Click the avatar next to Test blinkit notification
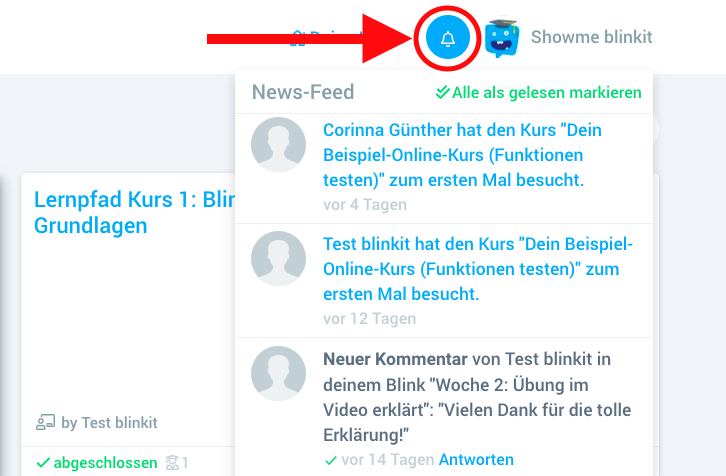The height and width of the screenshot is (476, 726). 278,258
